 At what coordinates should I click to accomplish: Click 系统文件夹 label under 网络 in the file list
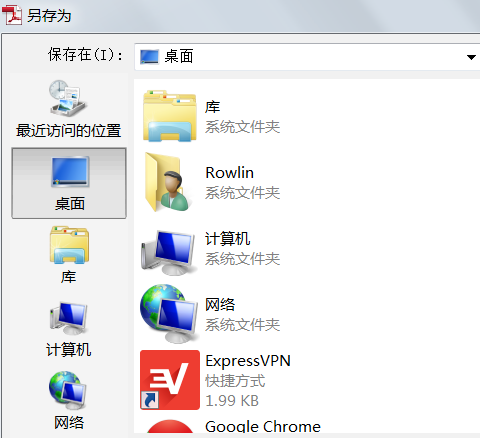[243, 325]
